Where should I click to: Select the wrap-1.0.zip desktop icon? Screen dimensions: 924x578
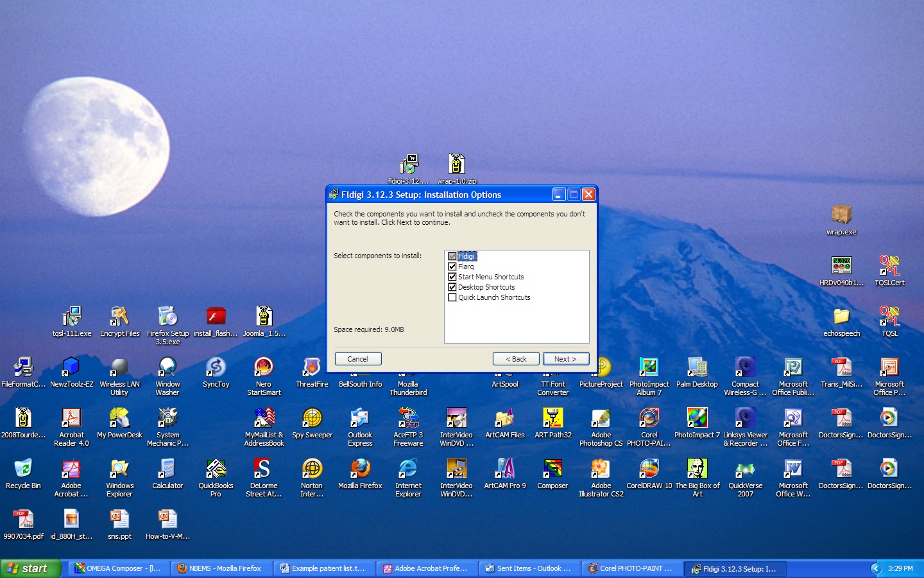pyautogui.click(x=456, y=165)
